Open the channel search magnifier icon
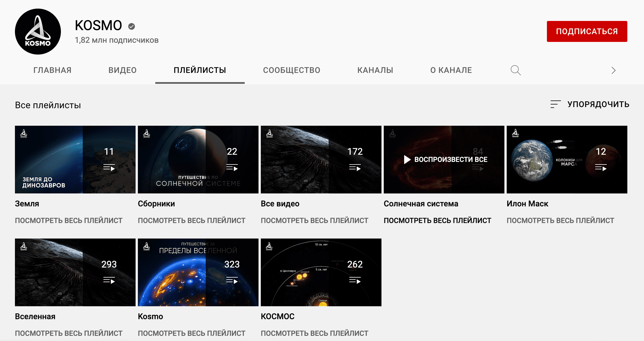Image resolution: width=644 pixels, height=341 pixels. [516, 70]
